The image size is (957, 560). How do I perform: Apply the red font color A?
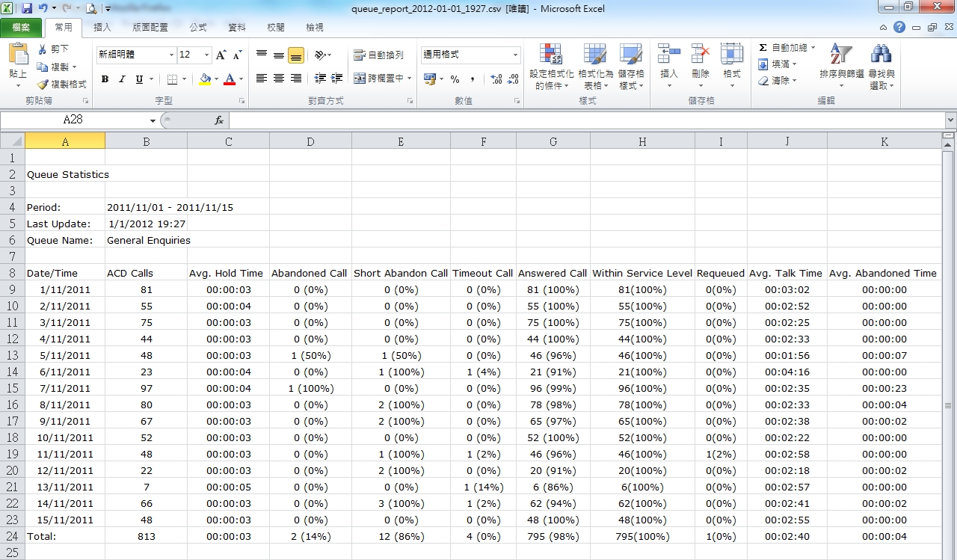point(230,79)
